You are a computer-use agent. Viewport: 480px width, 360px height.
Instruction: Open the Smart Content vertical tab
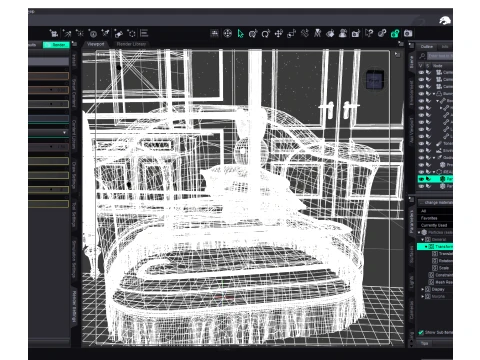click(74, 93)
